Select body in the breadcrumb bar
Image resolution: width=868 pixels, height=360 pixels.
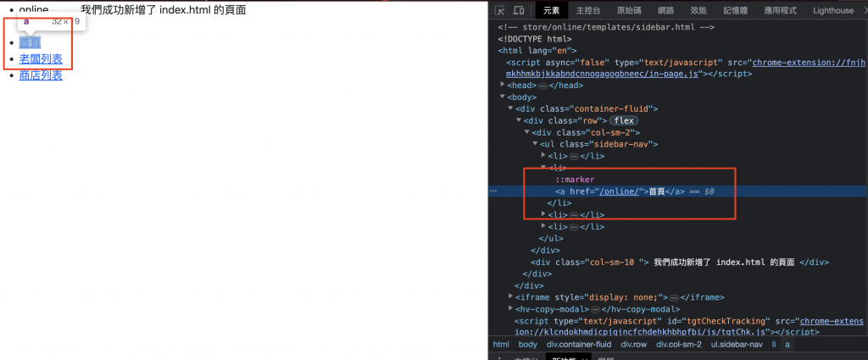coord(527,345)
